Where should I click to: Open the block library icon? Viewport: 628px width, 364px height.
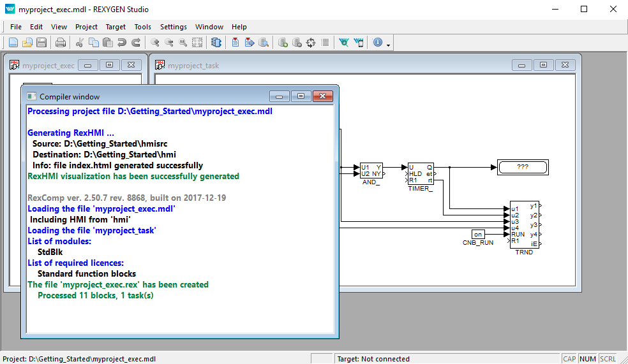coord(216,43)
